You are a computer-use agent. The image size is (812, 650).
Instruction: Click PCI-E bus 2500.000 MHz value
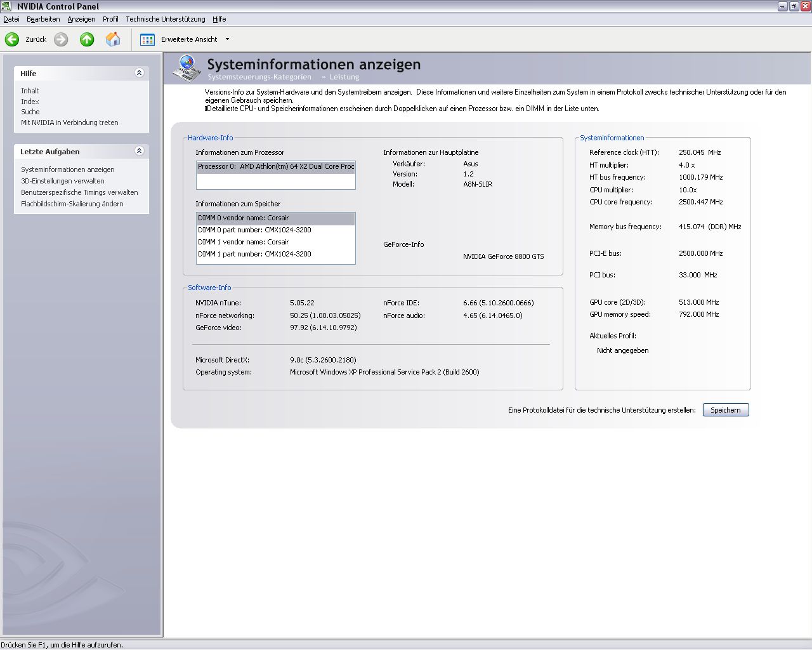pyautogui.click(x=700, y=253)
